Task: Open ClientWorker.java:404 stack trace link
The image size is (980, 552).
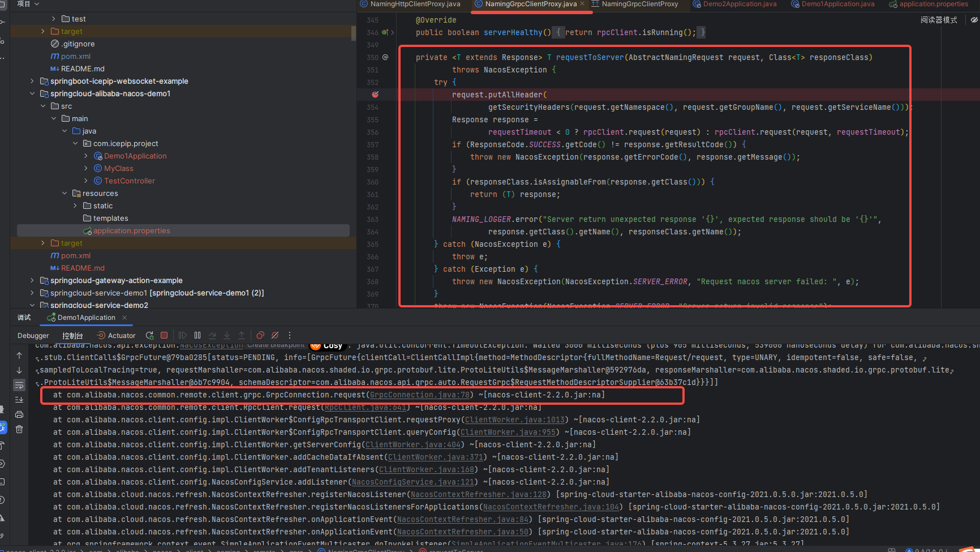Action: point(412,444)
